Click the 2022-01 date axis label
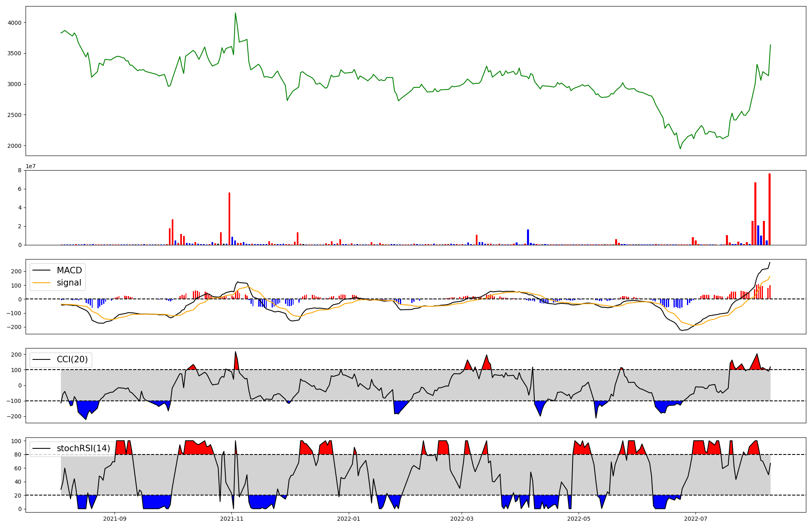 (x=349, y=519)
